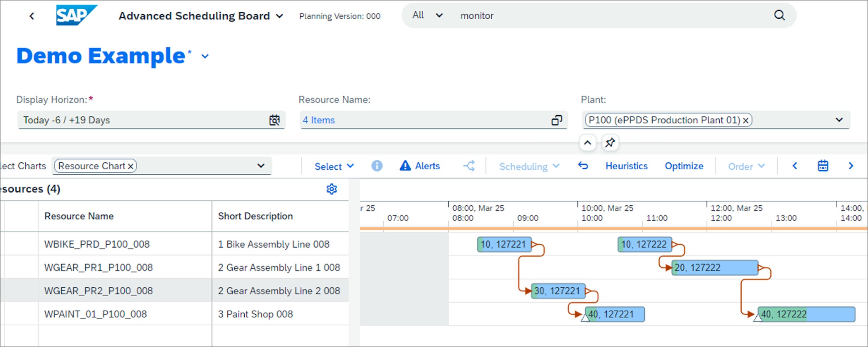Expand the All search scope dropdown

[x=428, y=15]
